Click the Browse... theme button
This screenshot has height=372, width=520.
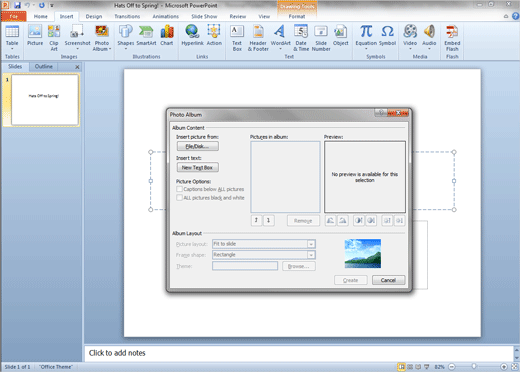(x=299, y=266)
